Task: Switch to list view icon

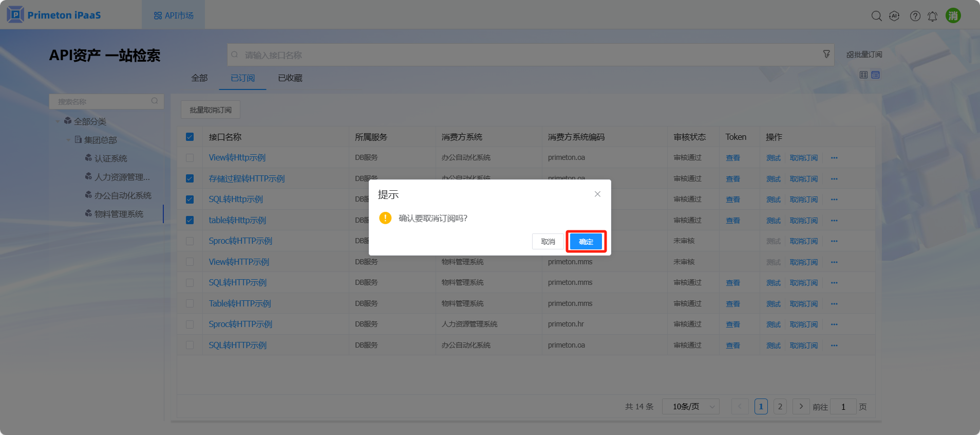Action: [876, 75]
